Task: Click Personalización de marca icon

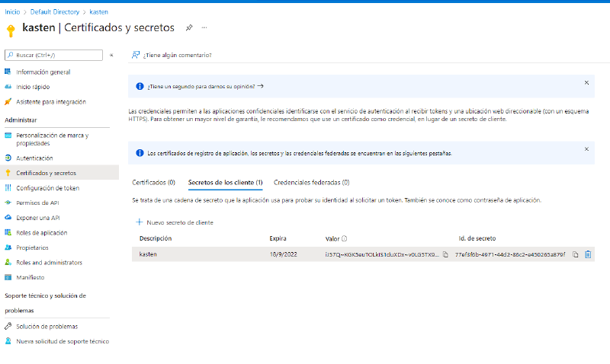Action: 8,136
